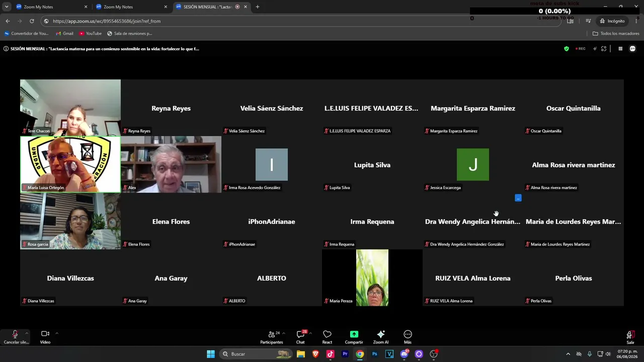Leave the meeting with Salir
644x362 pixels.
[630, 337]
